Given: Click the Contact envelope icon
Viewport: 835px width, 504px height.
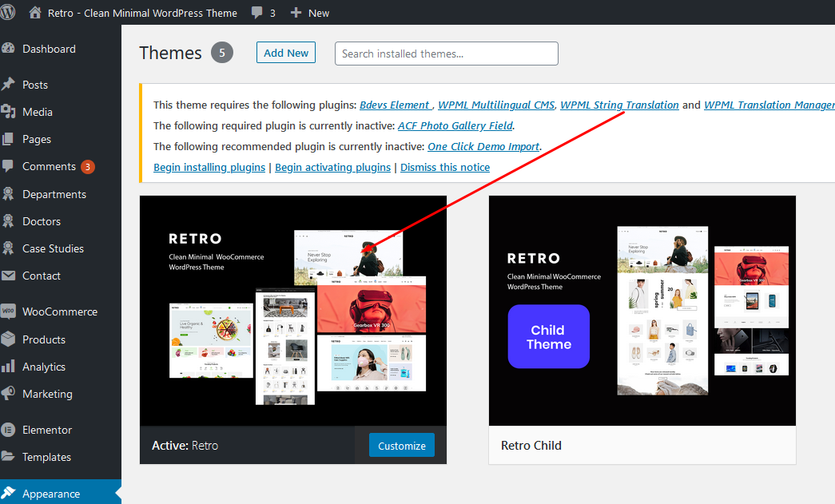Looking at the screenshot, I should pyautogui.click(x=8, y=276).
